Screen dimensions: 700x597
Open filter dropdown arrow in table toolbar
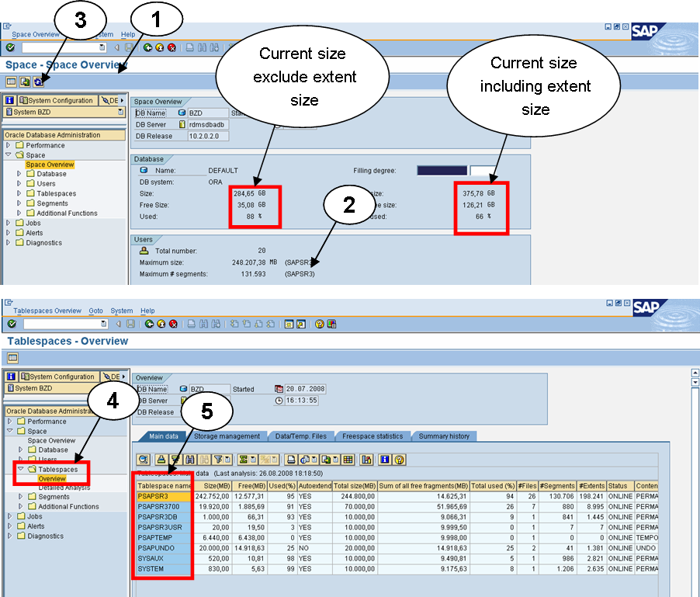coord(227,460)
